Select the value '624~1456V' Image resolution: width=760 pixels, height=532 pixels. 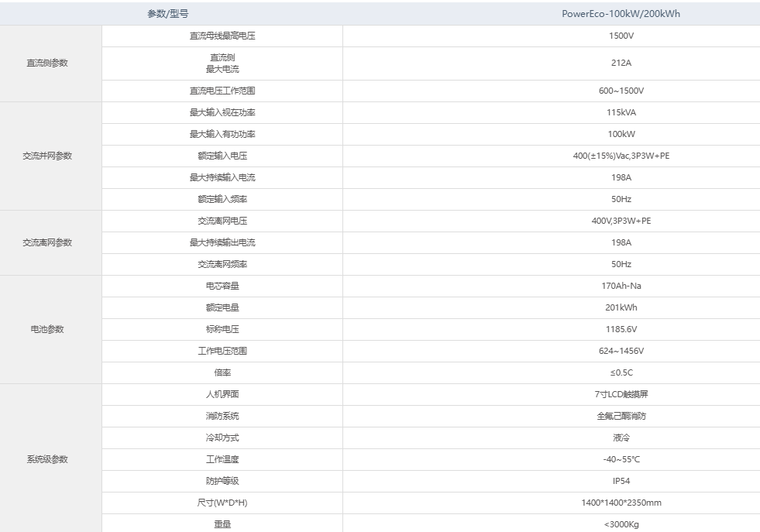(621, 352)
